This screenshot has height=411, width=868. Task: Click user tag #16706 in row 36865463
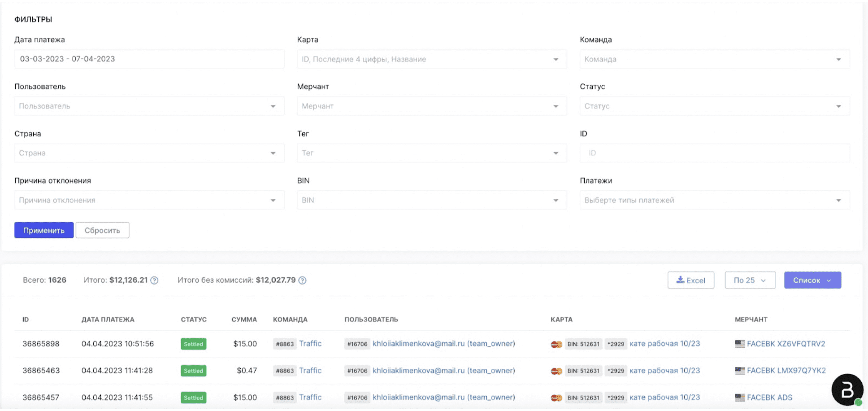(x=357, y=371)
